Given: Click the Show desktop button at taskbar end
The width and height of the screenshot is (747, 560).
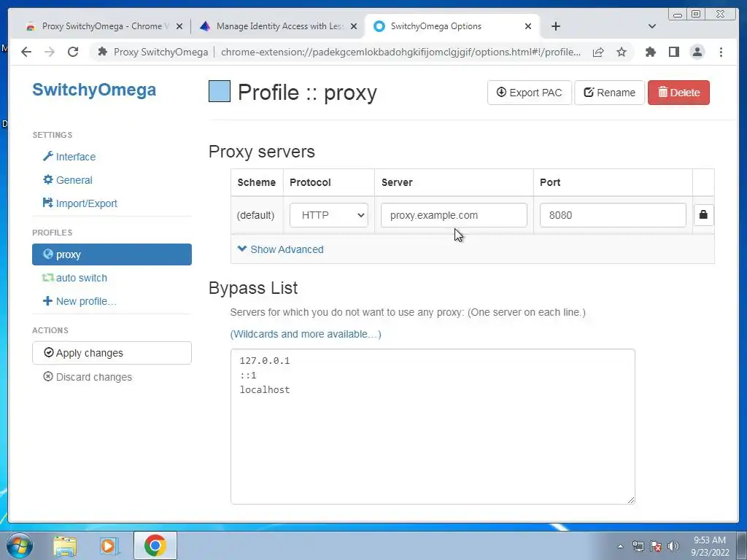Looking at the screenshot, I should coord(742,545).
